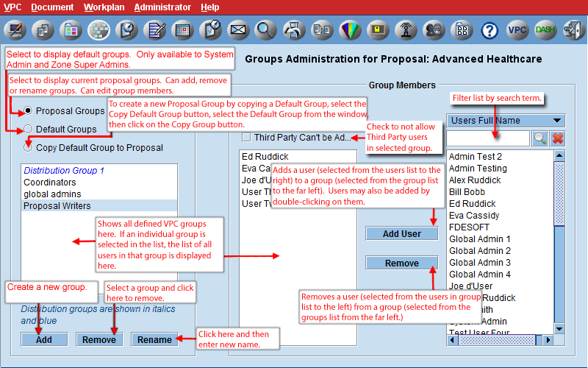
Task: Open the notepad with pencil icon
Action: [x=155, y=30]
